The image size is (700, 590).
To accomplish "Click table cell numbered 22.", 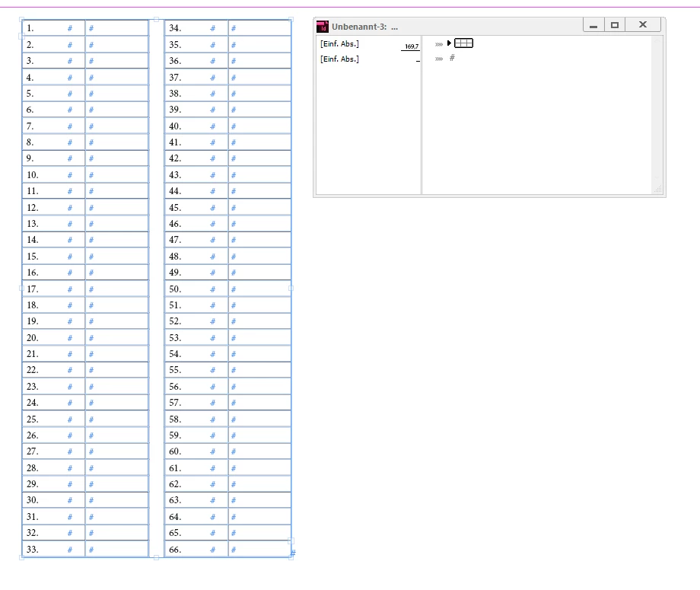I will [x=53, y=370].
